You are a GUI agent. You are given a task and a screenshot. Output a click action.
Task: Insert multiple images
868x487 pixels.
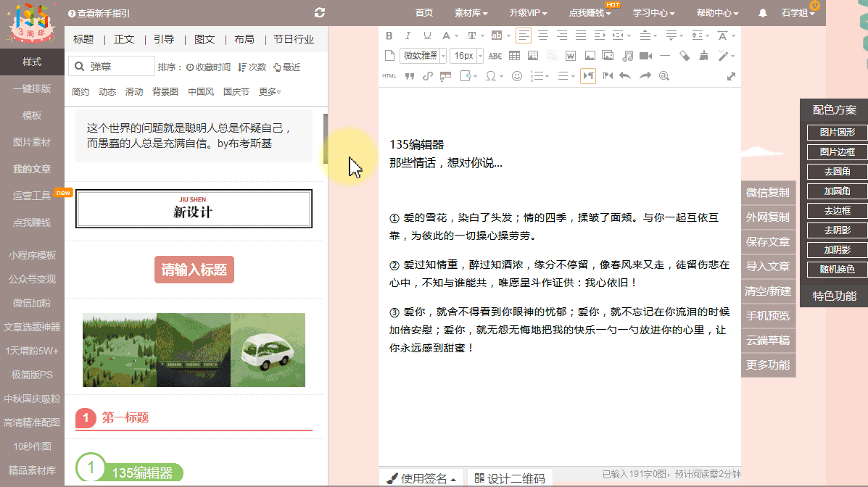pyautogui.click(x=608, y=56)
